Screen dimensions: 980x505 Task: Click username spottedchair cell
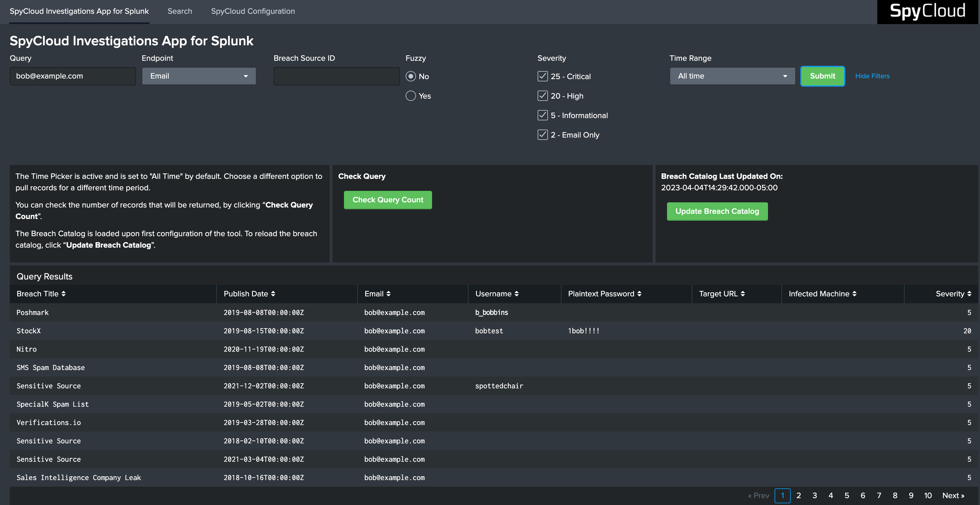click(499, 386)
